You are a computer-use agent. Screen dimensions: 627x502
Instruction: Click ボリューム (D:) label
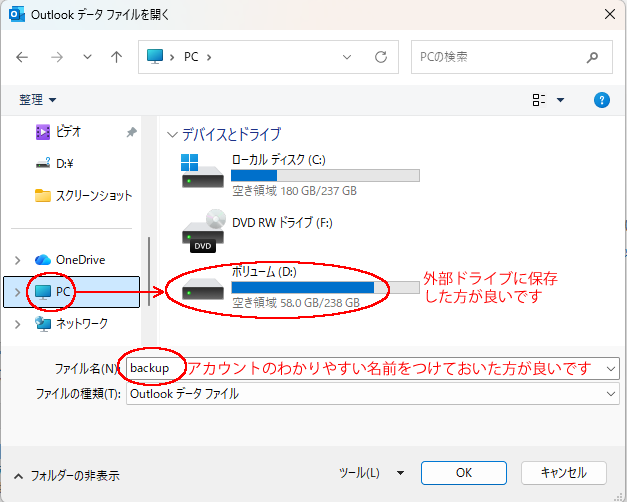(x=264, y=272)
